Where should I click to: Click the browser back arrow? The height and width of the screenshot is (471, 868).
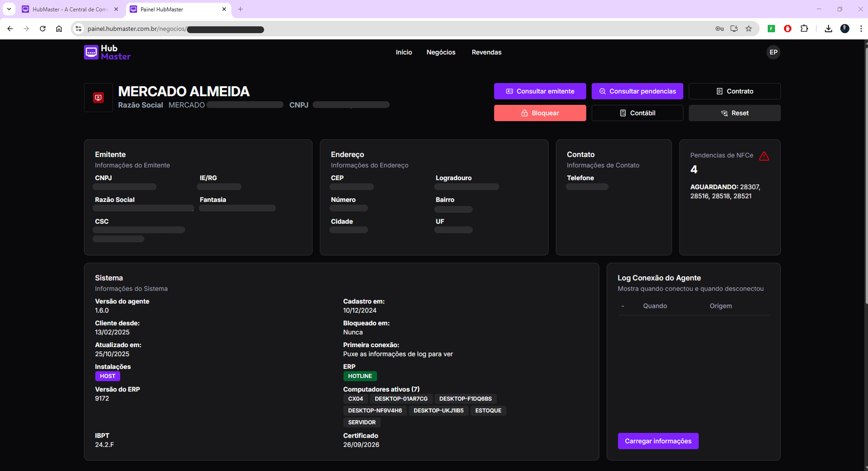tap(10, 29)
